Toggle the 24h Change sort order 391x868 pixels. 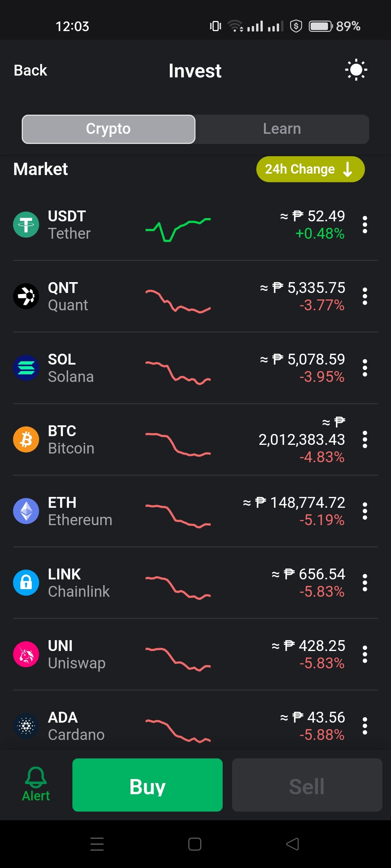click(x=310, y=169)
